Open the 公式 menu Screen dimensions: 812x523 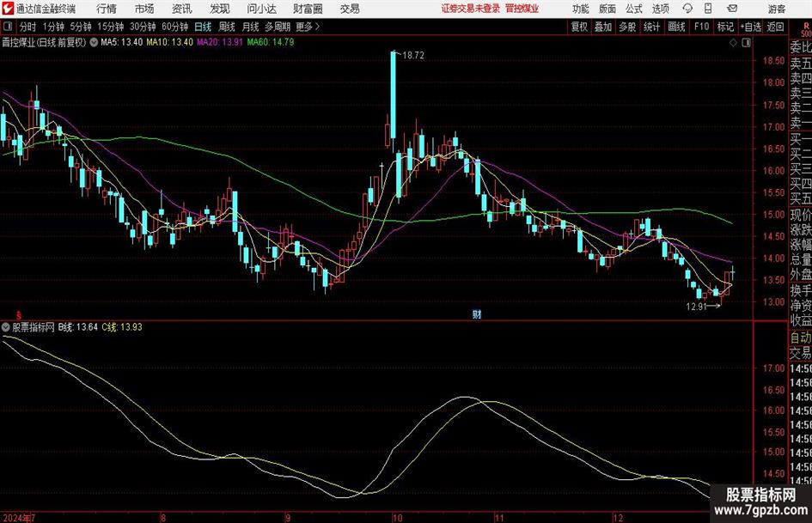634,9
